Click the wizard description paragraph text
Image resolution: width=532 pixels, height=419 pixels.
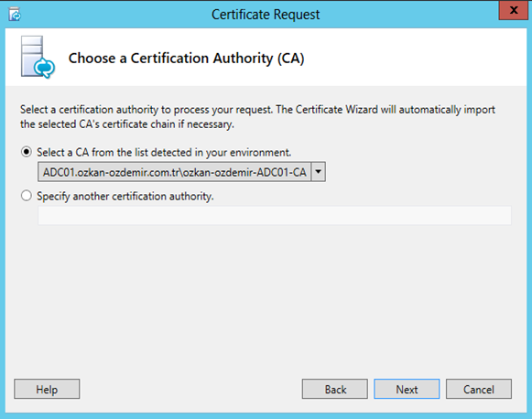257,117
